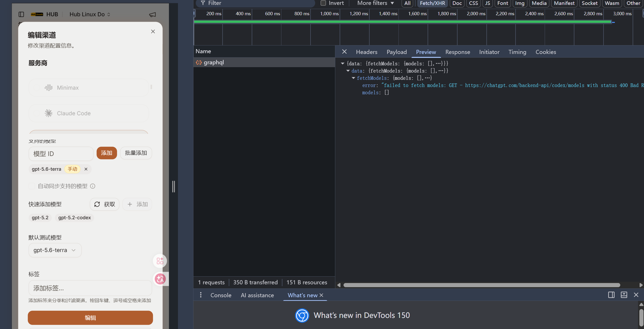Open the 默认测试模型 gpt-5.6-terra dropdown
The height and width of the screenshot is (329, 644).
[55, 250]
